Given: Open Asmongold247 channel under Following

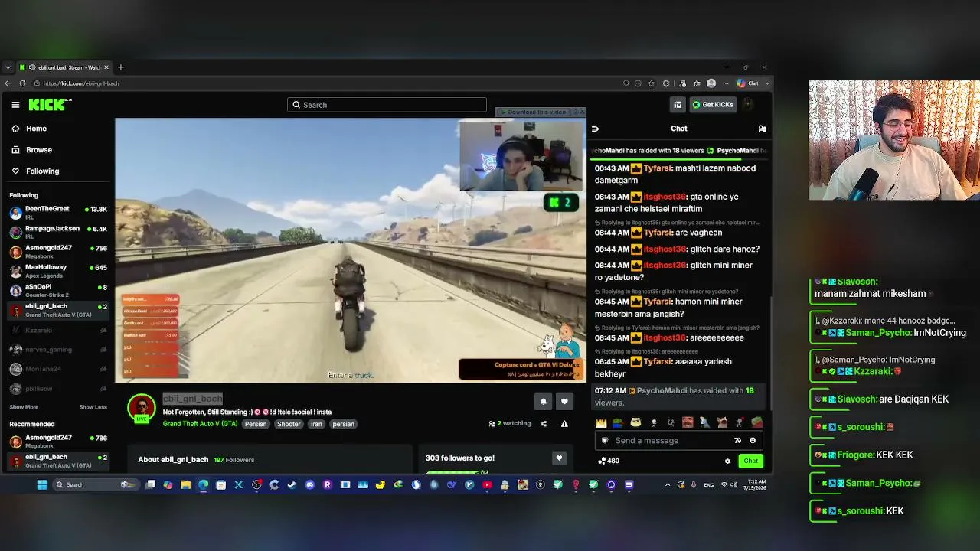Looking at the screenshot, I should coord(57,251).
